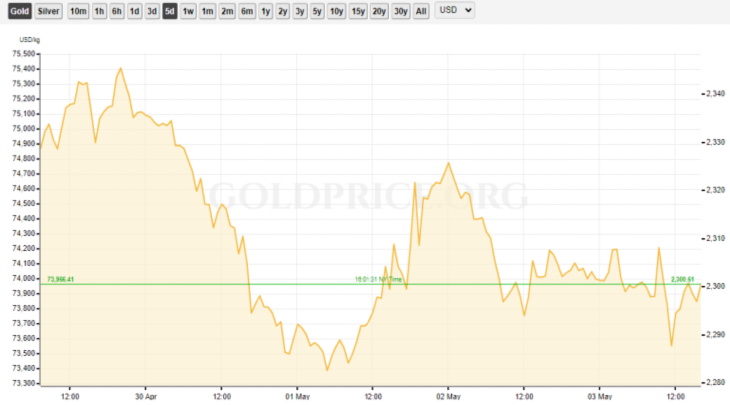Show the one month (1m) range
Image resolution: width=730 pixels, height=405 pixels.
(207, 11)
